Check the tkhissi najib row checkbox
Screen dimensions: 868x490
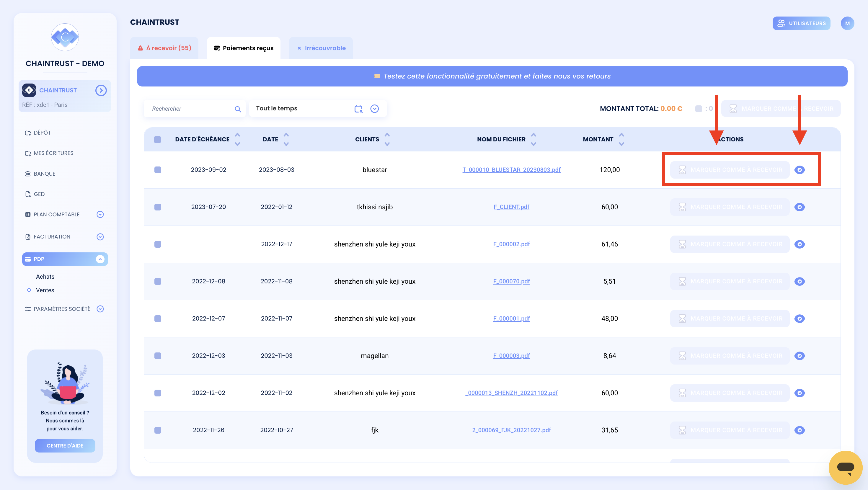click(158, 207)
